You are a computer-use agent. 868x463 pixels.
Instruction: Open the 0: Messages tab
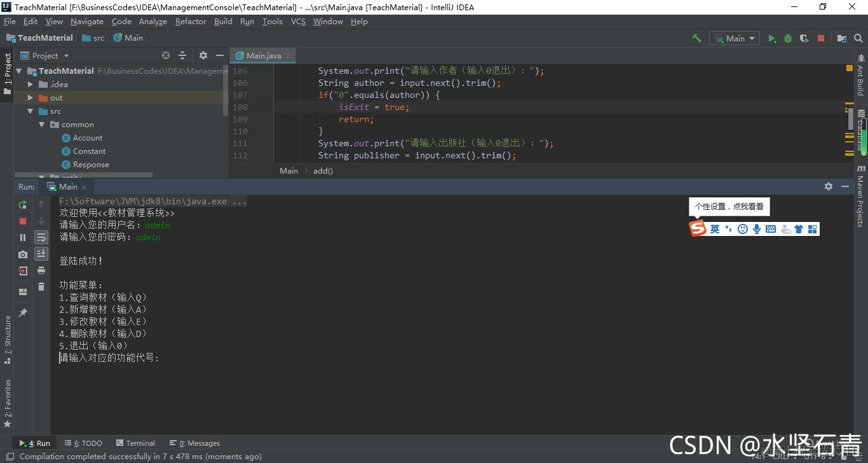194,443
